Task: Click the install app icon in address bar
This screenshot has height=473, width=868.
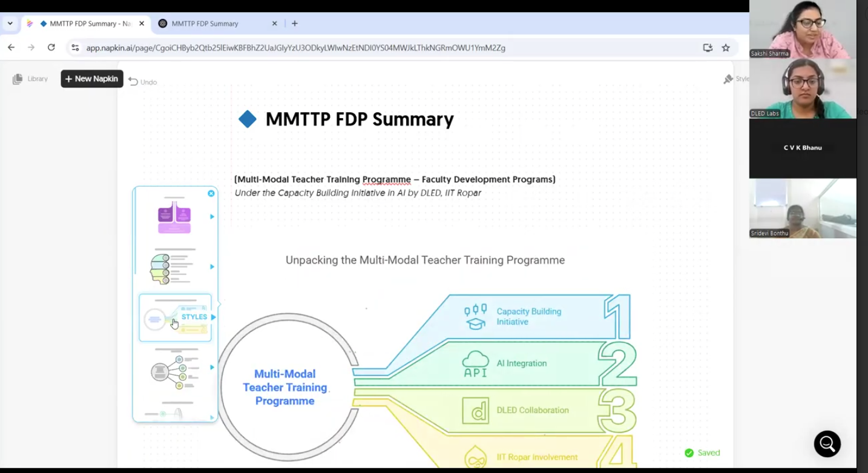Action: (708, 47)
